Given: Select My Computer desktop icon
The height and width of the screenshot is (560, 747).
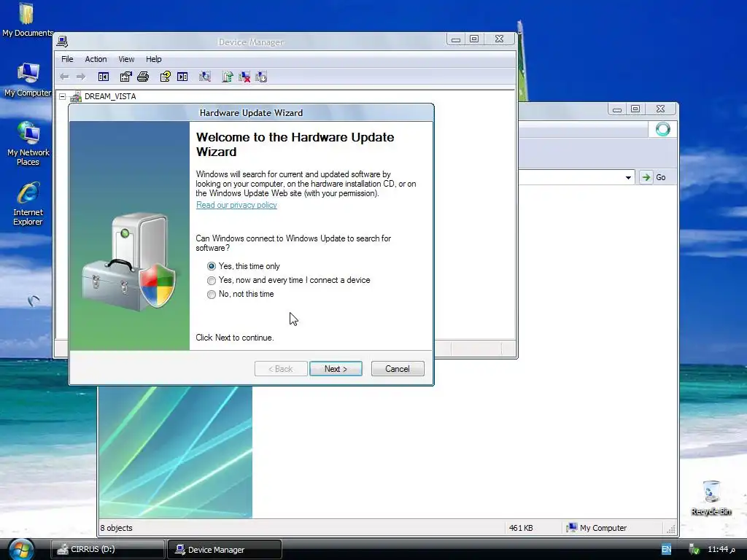Looking at the screenshot, I should coord(28,79).
